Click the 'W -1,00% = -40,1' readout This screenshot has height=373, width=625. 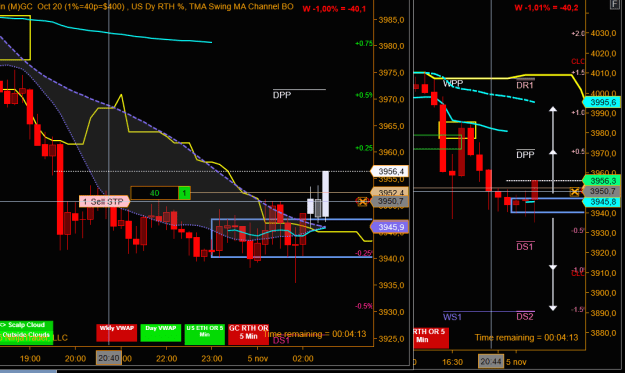pos(334,9)
